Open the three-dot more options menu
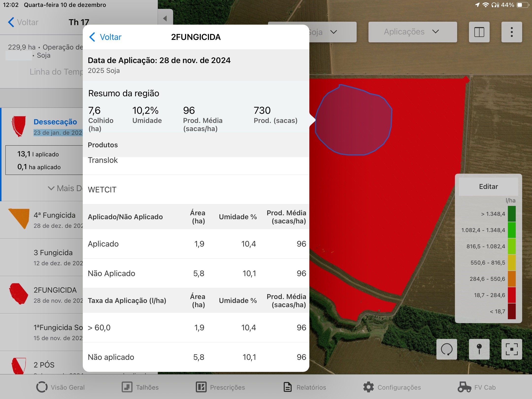This screenshot has height=399, width=532. [512, 32]
